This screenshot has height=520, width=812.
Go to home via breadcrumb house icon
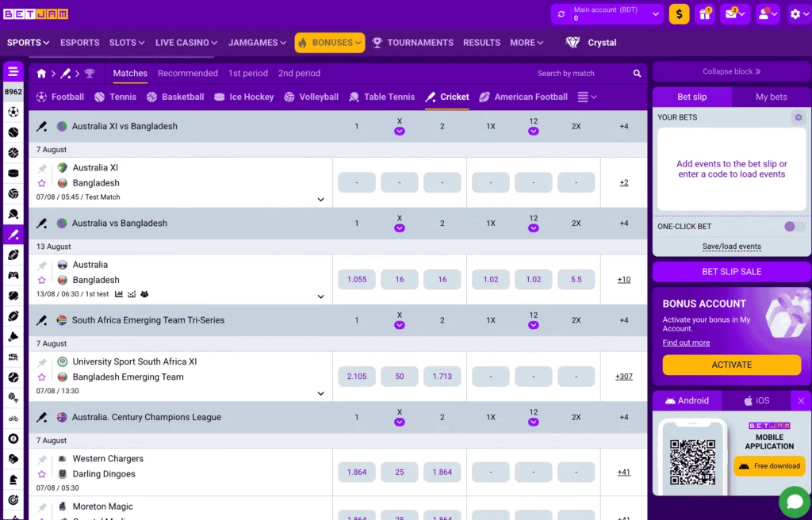point(41,74)
